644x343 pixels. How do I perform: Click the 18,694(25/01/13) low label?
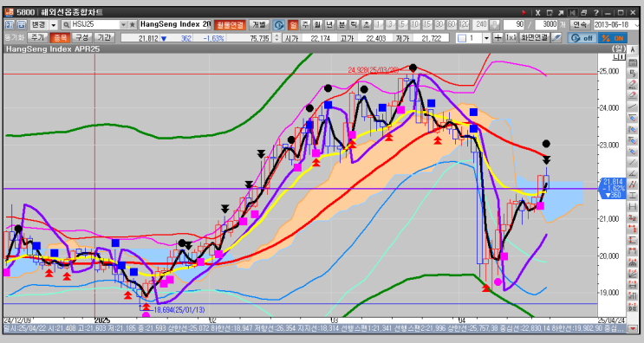[x=179, y=310]
